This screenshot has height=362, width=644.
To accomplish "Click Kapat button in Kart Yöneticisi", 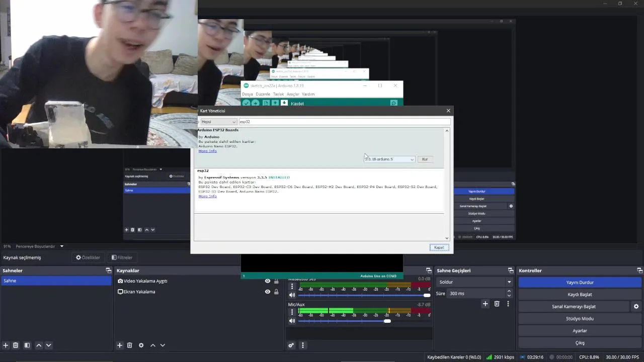I will (439, 247).
